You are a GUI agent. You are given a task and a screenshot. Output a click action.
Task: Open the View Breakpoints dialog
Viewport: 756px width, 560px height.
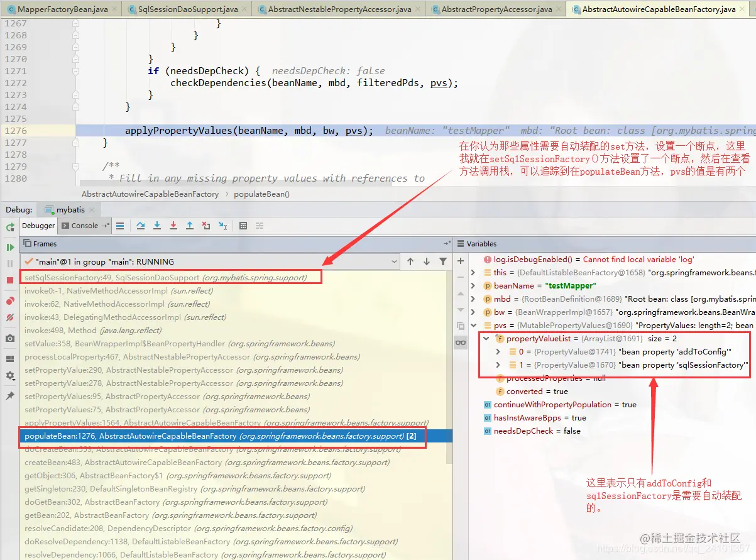tap(10, 302)
